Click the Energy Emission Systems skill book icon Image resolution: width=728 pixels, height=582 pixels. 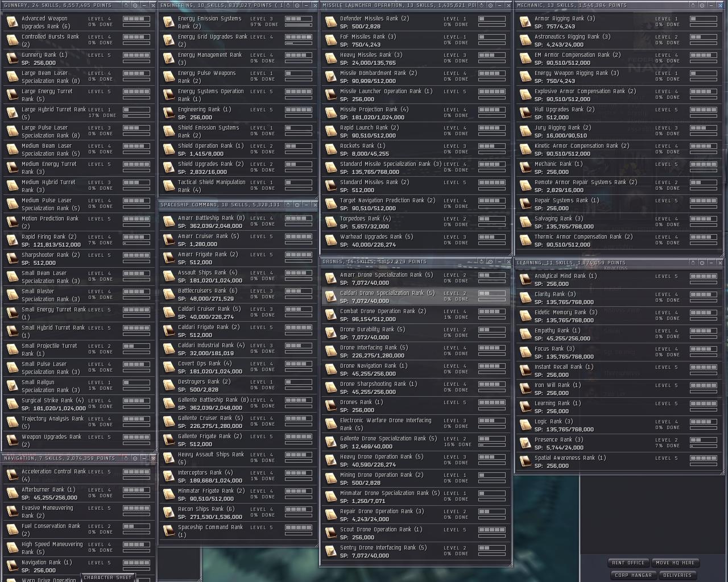[x=168, y=22]
